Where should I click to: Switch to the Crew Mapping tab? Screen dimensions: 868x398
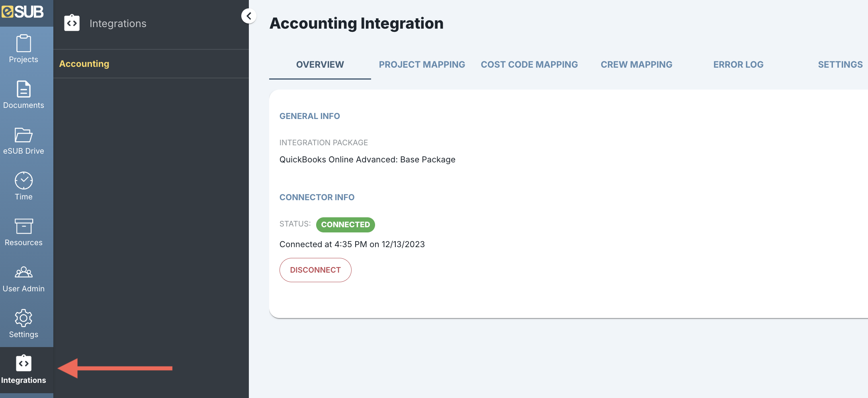click(x=636, y=64)
